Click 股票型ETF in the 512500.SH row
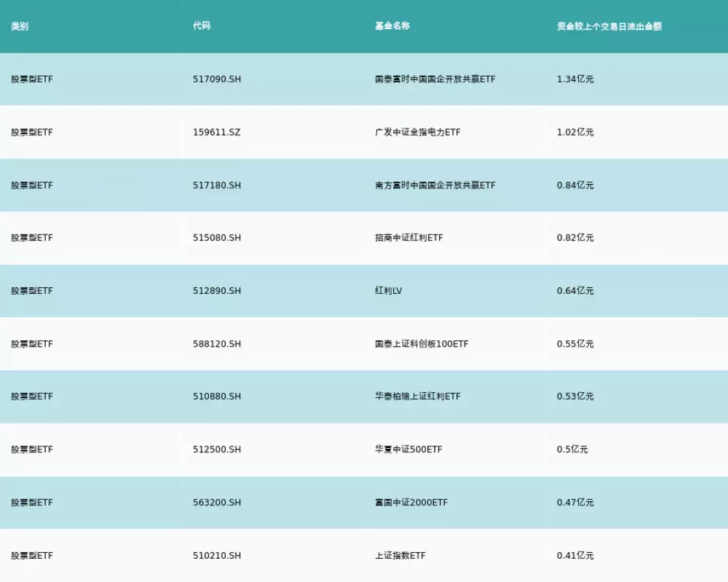Image resolution: width=728 pixels, height=582 pixels. click(32, 450)
